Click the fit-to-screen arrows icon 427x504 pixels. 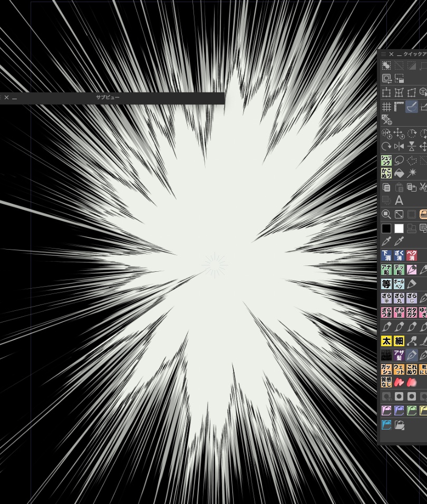tap(399, 214)
